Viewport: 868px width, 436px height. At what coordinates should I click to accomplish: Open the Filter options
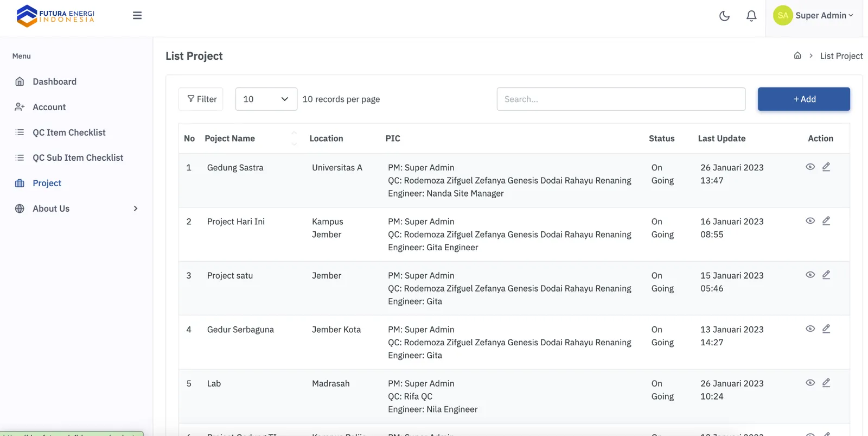201,99
